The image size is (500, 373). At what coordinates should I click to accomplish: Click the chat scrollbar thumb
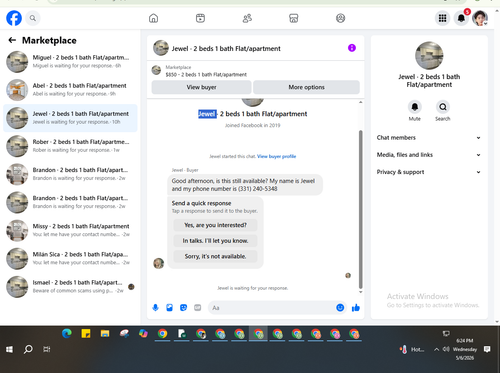(x=360, y=209)
